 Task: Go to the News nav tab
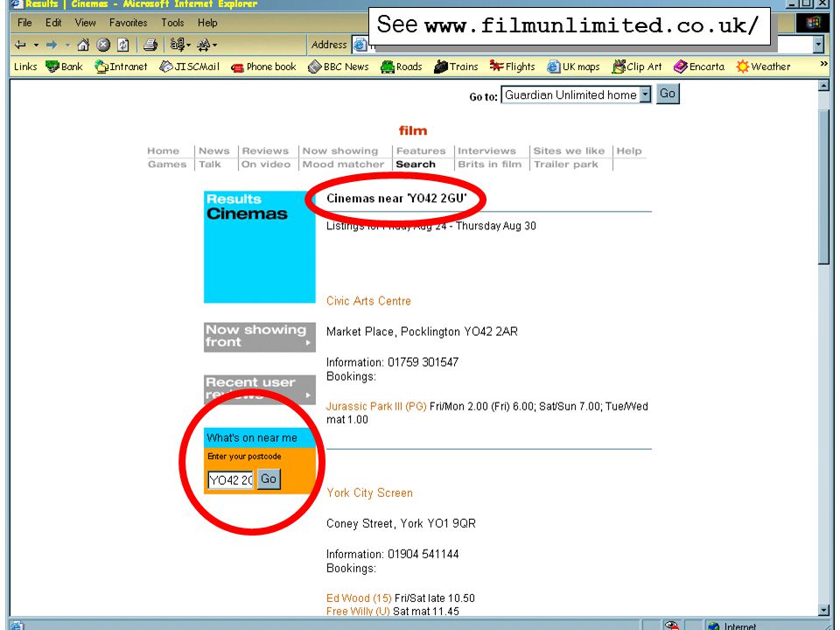pos(213,151)
